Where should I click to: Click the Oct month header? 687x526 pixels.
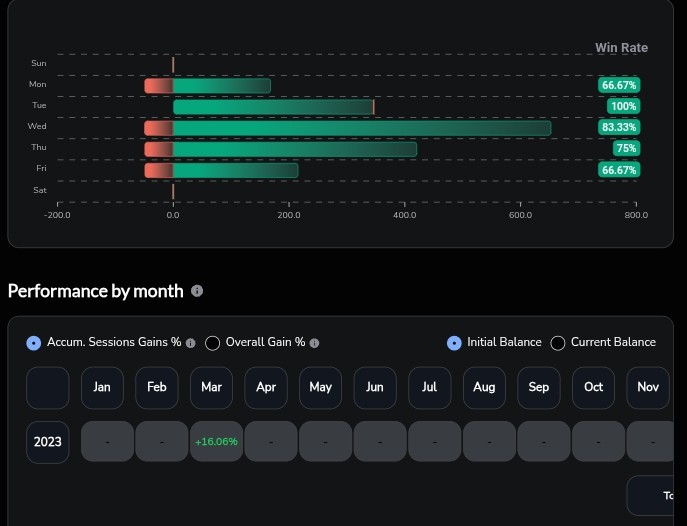(x=593, y=388)
